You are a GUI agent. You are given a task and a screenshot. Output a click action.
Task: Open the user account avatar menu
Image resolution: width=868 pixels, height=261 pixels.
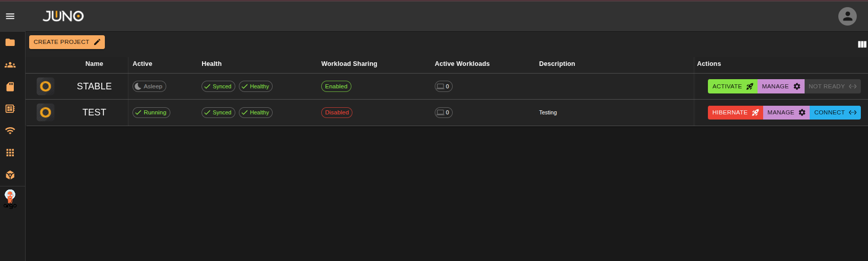(847, 16)
